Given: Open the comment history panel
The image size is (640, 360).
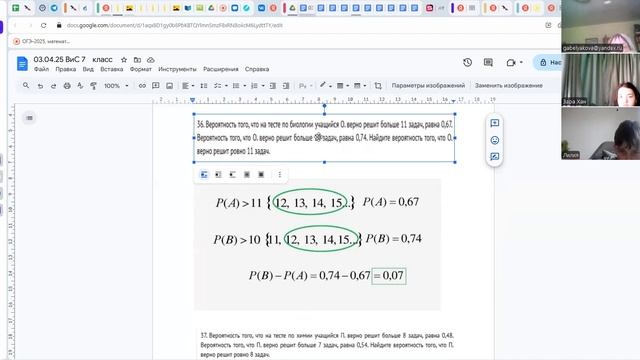Looking at the screenshot, I should click(x=488, y=62).
